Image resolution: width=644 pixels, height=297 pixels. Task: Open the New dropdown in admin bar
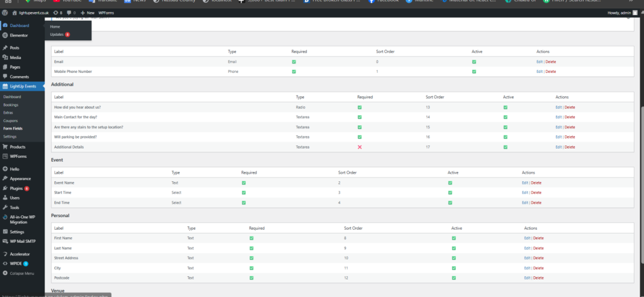(87, 13)
